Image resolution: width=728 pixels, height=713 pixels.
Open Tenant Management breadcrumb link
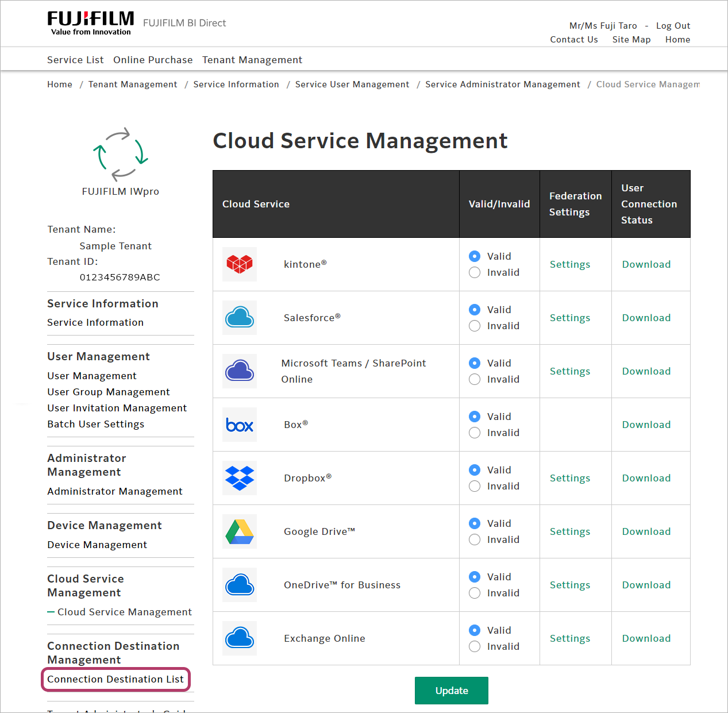pos(133,84)
